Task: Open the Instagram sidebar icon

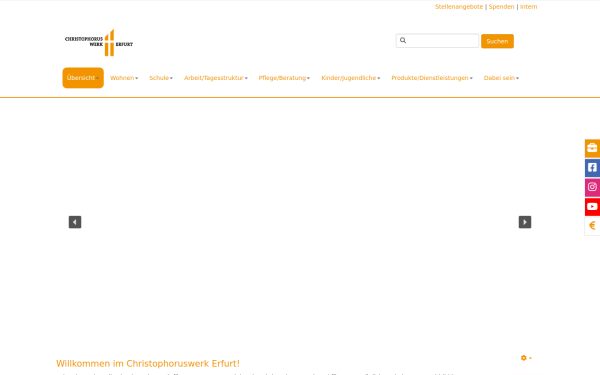Action: pyautogui.click(x=592, y=187)
